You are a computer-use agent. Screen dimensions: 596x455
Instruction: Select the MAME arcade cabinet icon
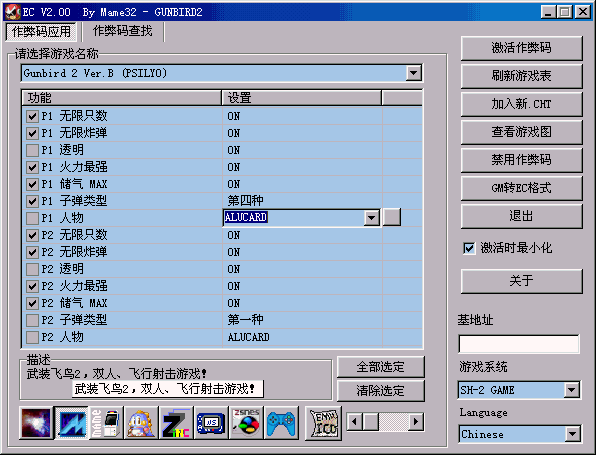[106, 423]
